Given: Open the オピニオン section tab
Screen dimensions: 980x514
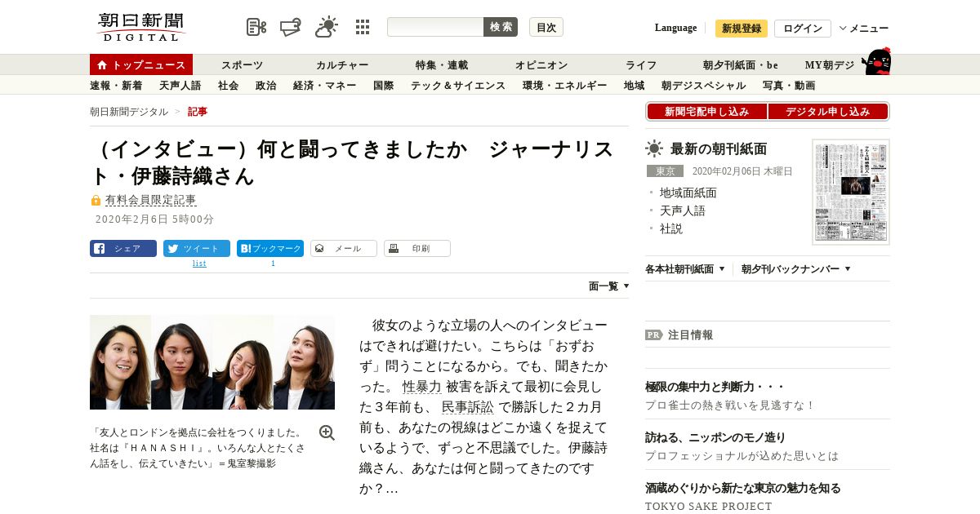Looking at the screenshot, I should tap(541, 64).
